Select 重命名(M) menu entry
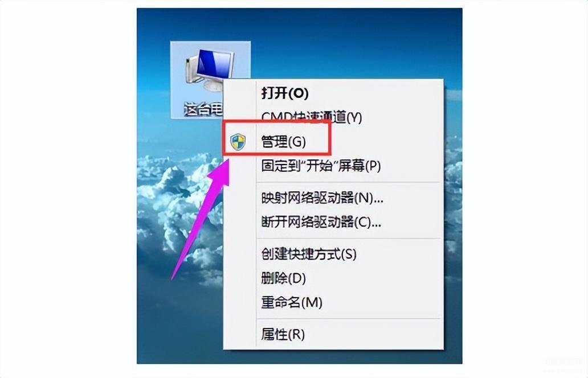 (x=292, y=302)
